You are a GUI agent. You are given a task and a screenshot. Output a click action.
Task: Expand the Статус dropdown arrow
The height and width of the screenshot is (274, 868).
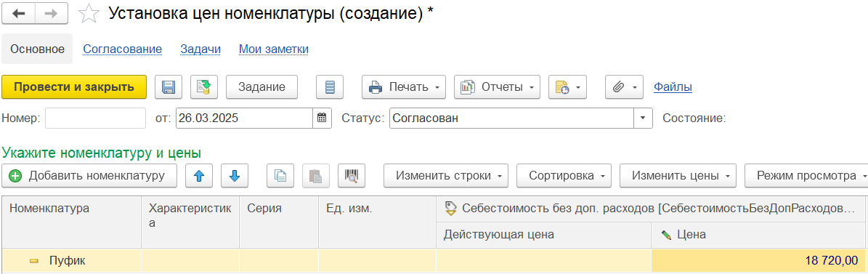pos(643,118)
